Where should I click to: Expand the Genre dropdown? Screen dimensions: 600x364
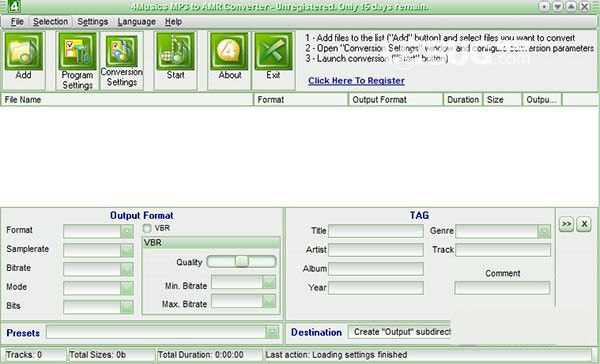[544, 231]
